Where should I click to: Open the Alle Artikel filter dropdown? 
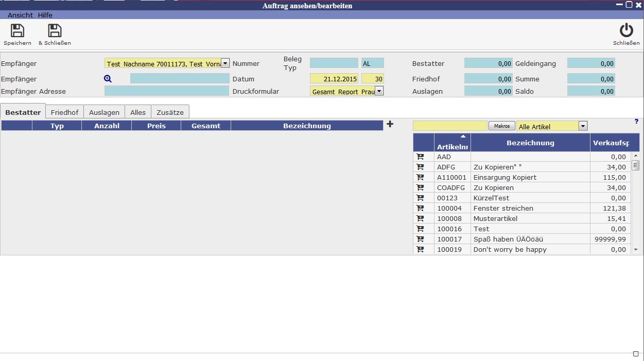point(583,126)
